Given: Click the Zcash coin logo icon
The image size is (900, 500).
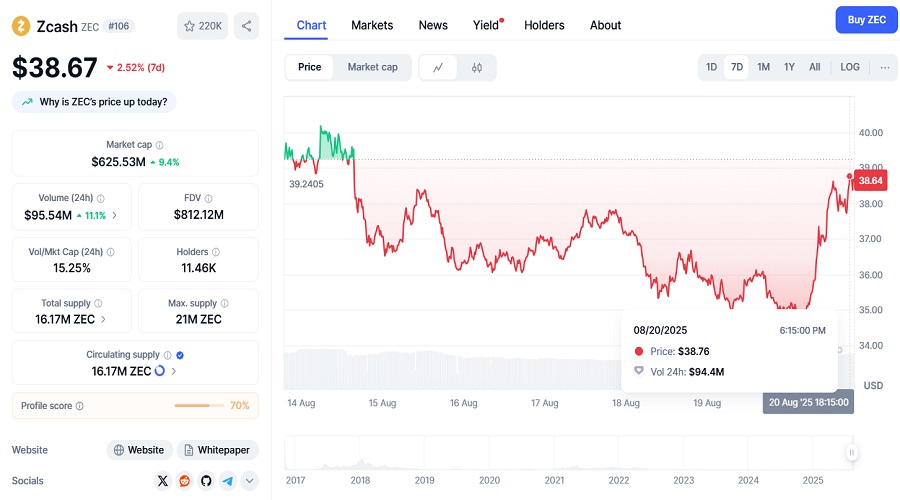Looking at the screenshot, I should tap(21, 26).
